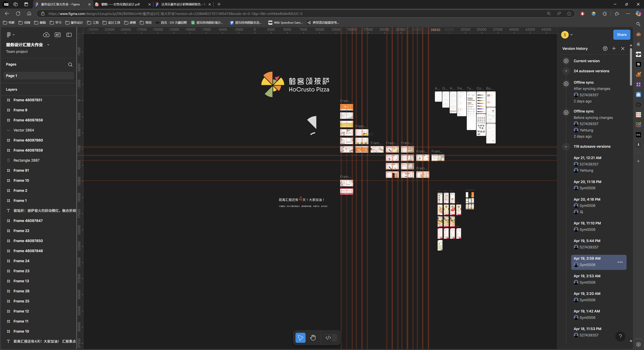Click the zoom magnifier in address bar
This screenshot has height=350, width=644.
[549, 13]
